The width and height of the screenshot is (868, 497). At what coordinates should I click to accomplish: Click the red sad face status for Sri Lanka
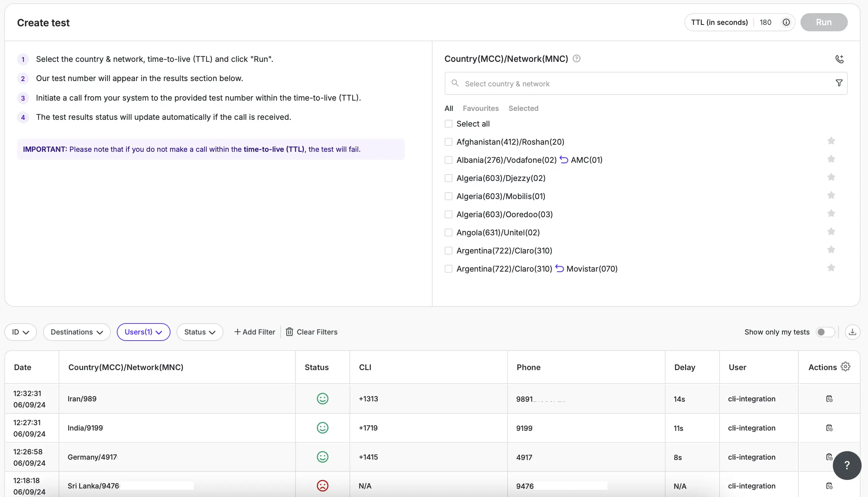pyautogui.click(x=322, y=486)
